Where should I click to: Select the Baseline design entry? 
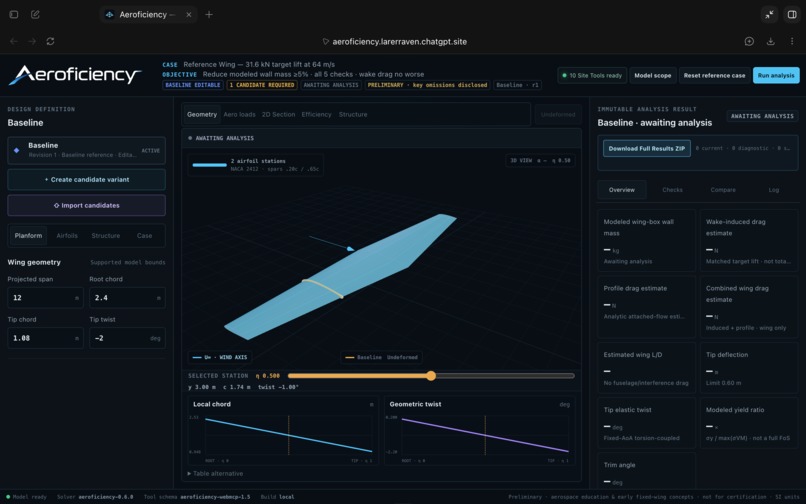coord(86,150)
